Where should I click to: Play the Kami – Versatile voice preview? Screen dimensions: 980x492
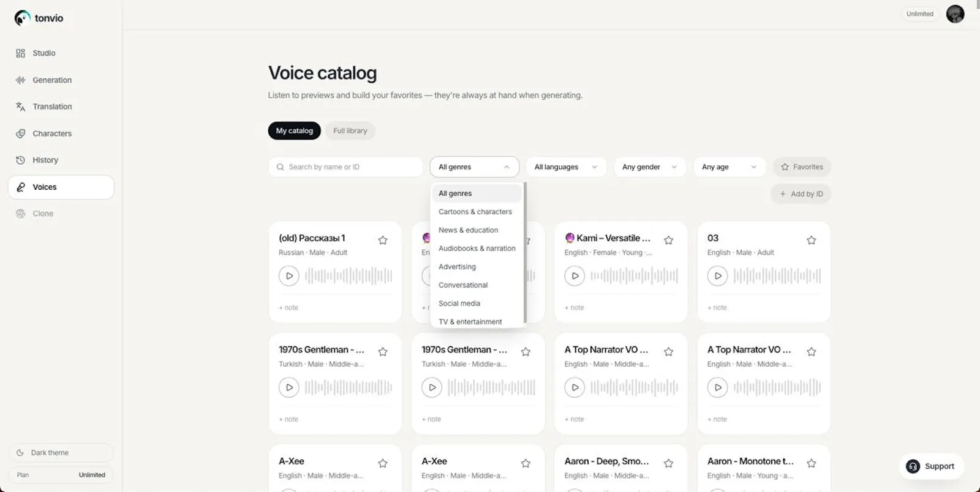click(x=575, y=276)
